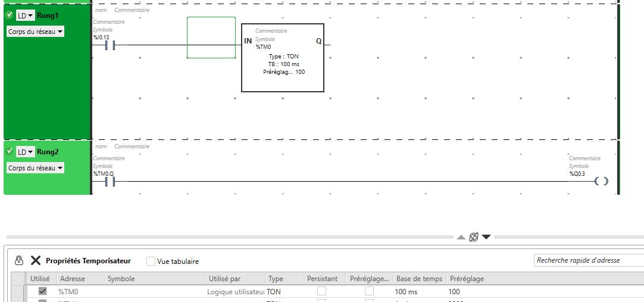Toggle the Utilisé checkbox for %TM0
This screenshot has height=302, width=644.
[42, 291]
